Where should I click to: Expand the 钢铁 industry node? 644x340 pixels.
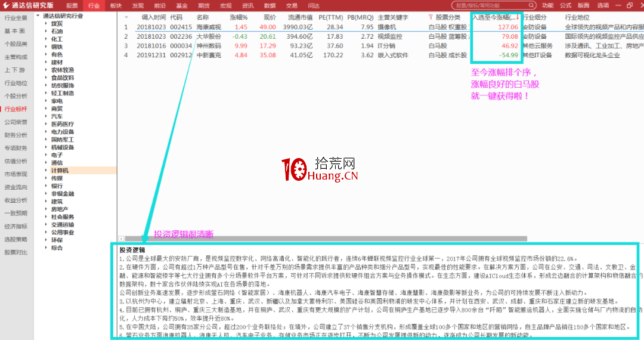pos(46,47)
